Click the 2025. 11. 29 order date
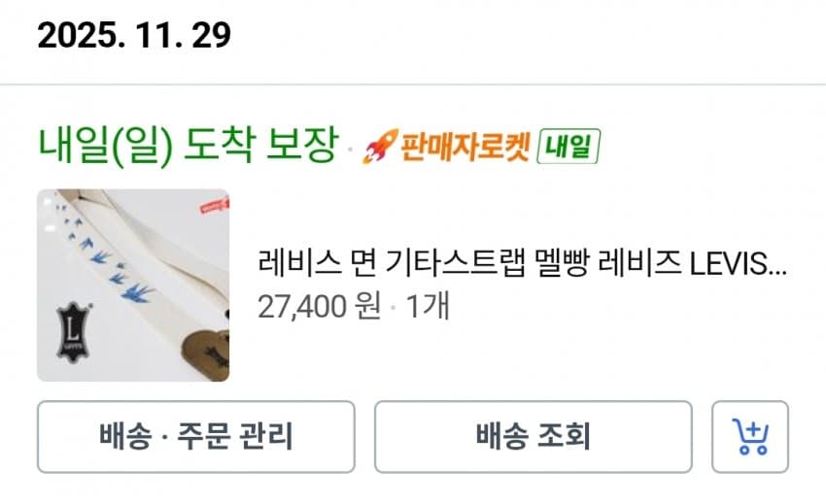The image size is (826, 504). (x=134, y=36)
